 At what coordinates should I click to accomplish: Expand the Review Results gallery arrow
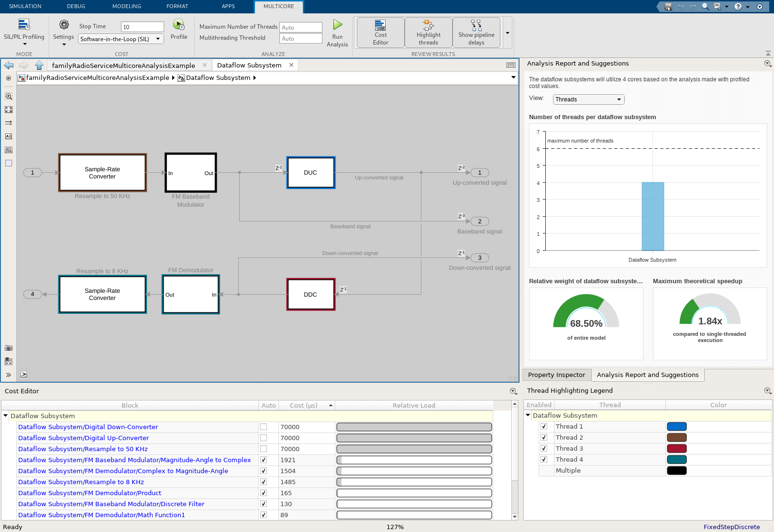coord(508,33)
